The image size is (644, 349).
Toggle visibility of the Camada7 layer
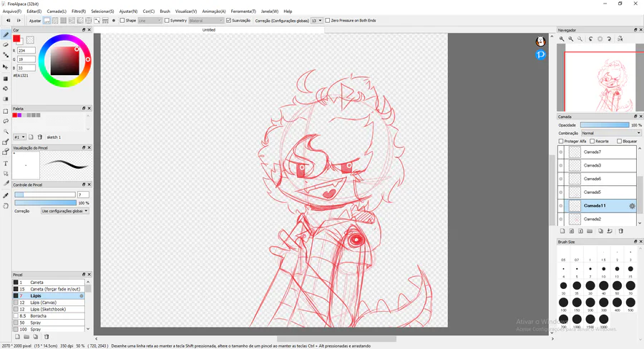click(x=561, y=152)
